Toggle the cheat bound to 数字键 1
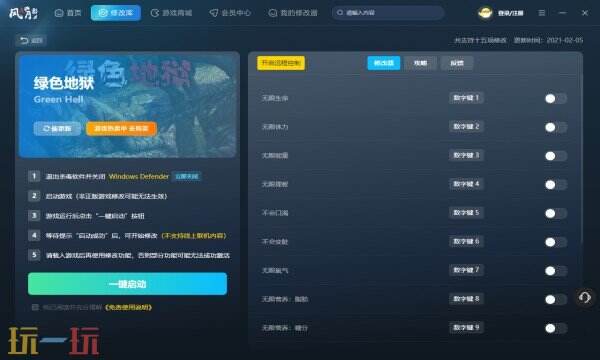This screenshot has width=600, height=360. 556,99
